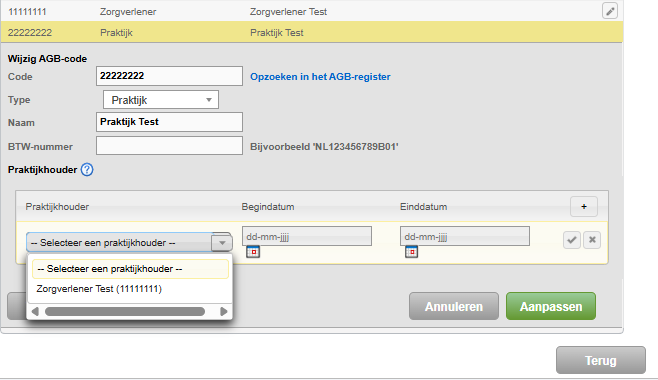Open the Begindatum calendar picker

tap(253, 252)
